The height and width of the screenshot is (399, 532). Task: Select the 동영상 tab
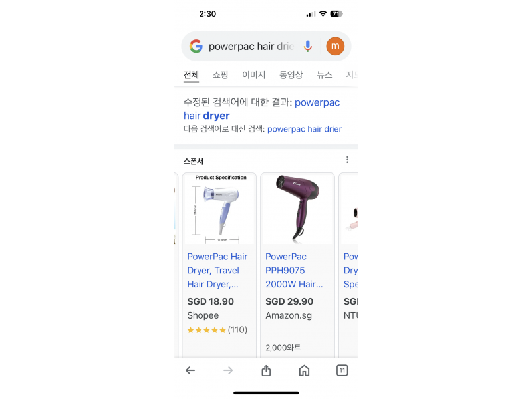click(x=291, y=75)
